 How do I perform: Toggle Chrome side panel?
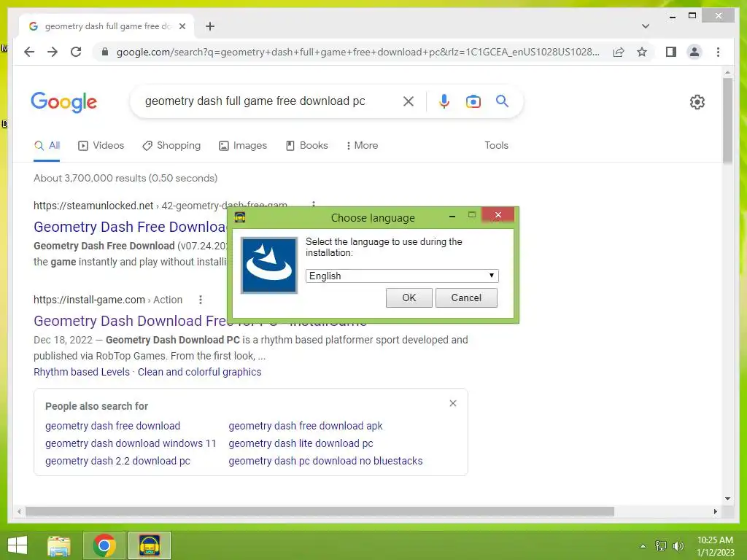point(671,52)
